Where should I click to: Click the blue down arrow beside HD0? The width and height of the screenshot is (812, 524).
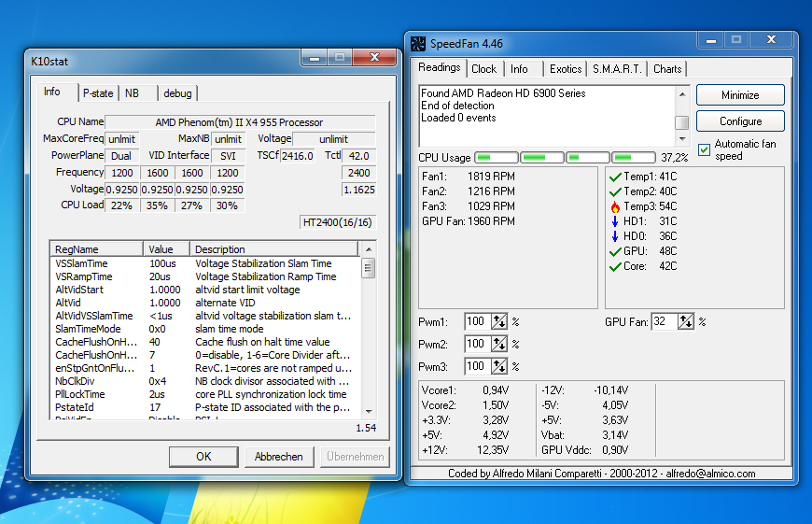[615, 236]
